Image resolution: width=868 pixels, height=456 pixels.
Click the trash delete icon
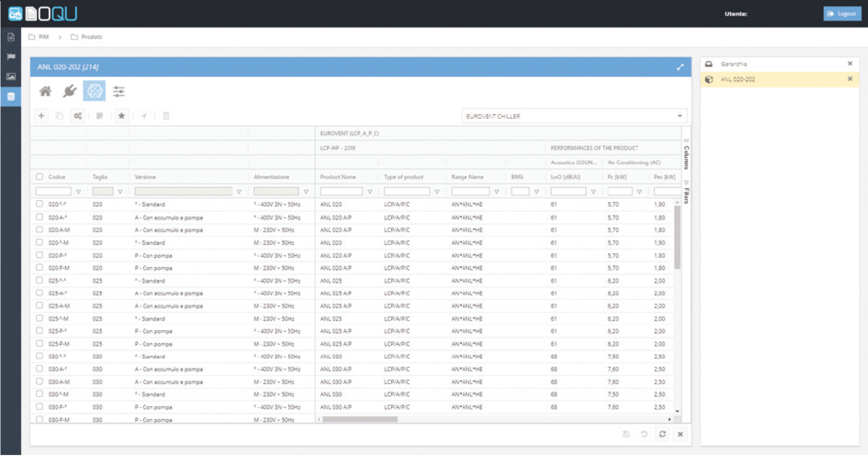point(166,116)
